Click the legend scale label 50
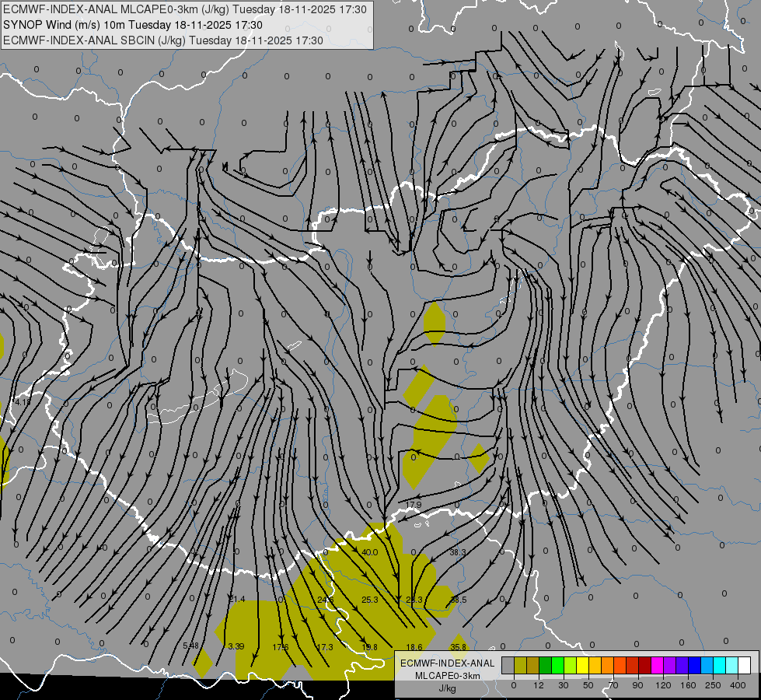The width and height of the screenshot is (761, 700). point(588,685)
